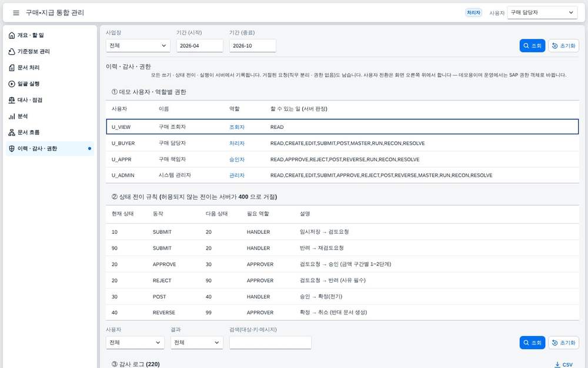Open the hamburger menu icon

[16, 13]
